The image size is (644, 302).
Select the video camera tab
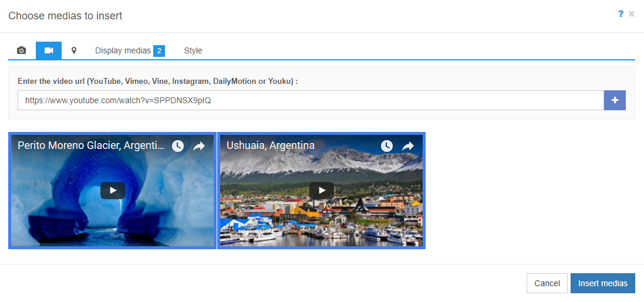coord(49,50)
